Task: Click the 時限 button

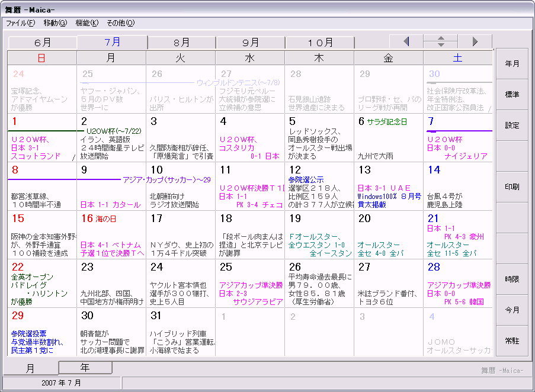Action: pos(512,279)
